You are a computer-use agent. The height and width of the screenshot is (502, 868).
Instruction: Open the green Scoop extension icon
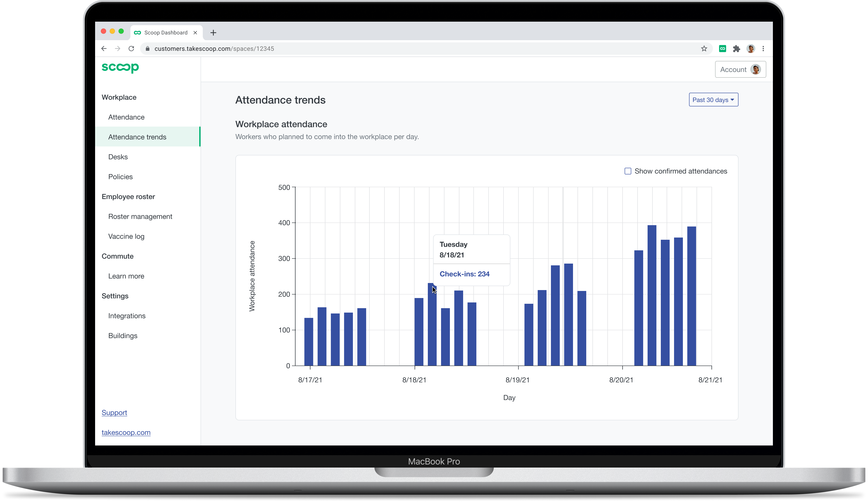(x=723, y=49)
